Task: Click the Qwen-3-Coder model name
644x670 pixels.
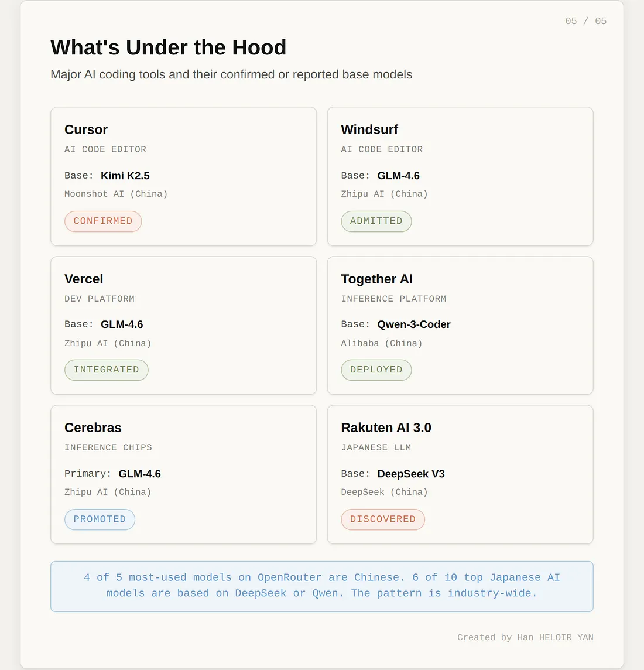Action: pyautogui.click(x=414, y=324)
